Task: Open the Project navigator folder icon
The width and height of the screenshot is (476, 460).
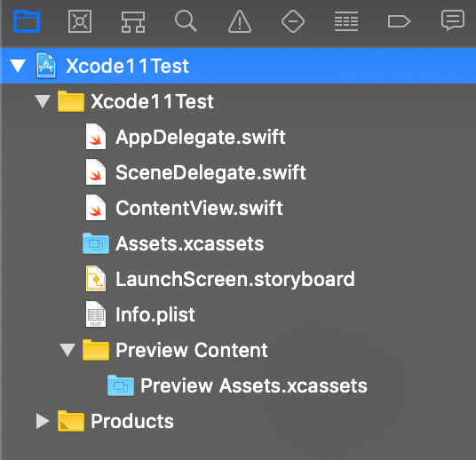Action: pos(27,21)
